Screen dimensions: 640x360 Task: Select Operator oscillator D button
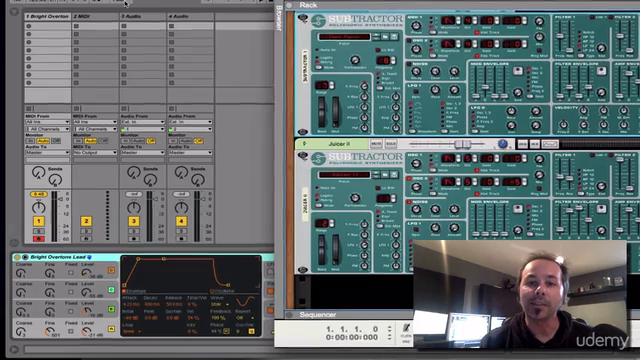pyautogui.click(x=111, y=270)
